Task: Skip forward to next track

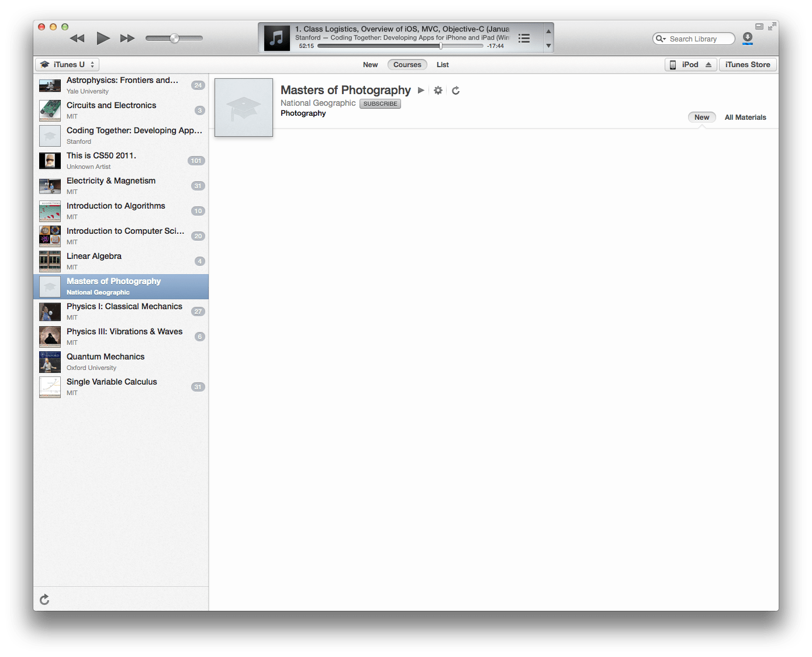Action: [x=127, y=39]
